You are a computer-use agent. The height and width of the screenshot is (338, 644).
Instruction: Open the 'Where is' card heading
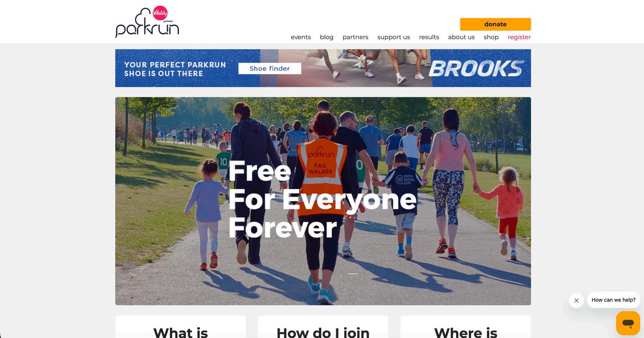[x=466, y=332]
